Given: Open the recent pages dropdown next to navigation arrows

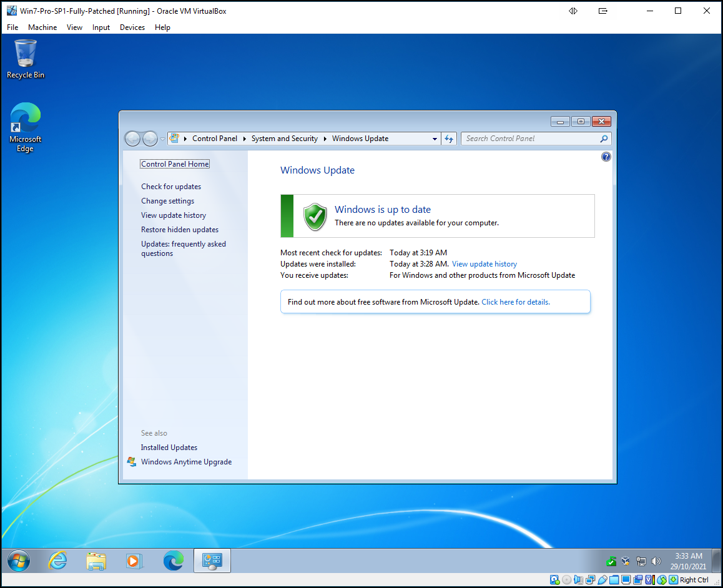Looking at the screenshot, I should tap(162, 139).
